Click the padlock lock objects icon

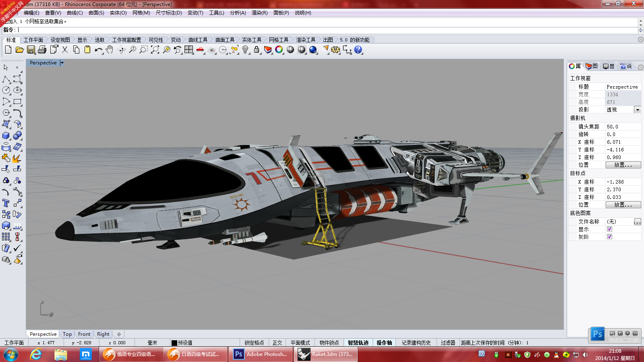pos(257,50)
